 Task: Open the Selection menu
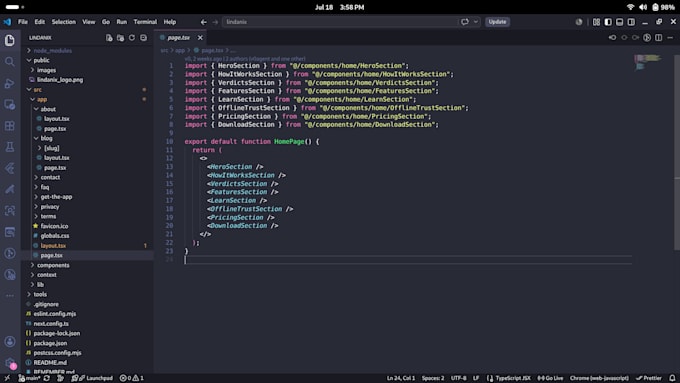tap(64, 22)
